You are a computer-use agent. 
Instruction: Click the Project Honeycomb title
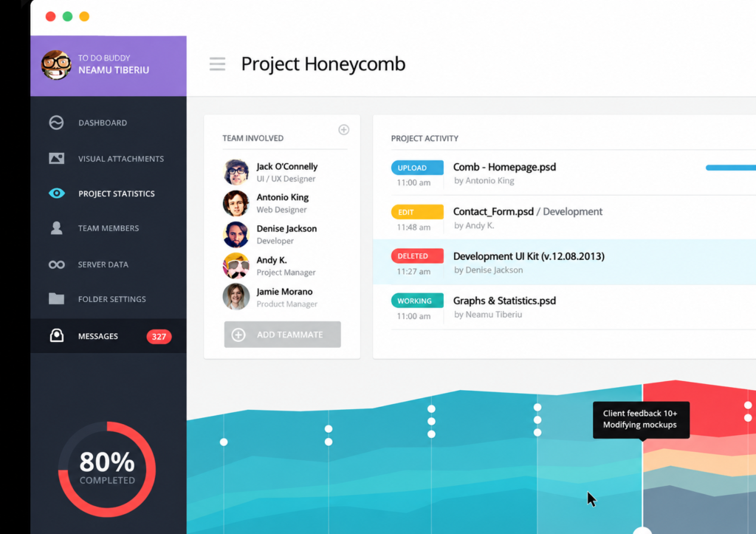323,64
